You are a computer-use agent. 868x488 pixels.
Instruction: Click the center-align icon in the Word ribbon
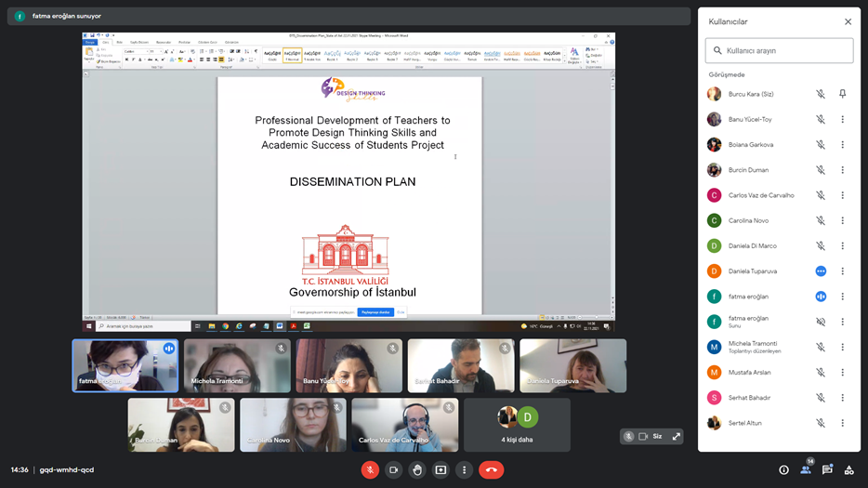[x=208, y=59]
